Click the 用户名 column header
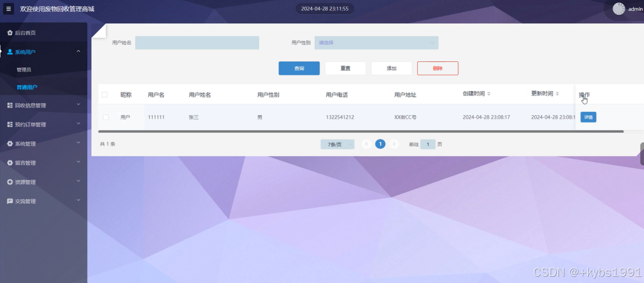Screen dimensions: 644x283 tap(156, 95)
